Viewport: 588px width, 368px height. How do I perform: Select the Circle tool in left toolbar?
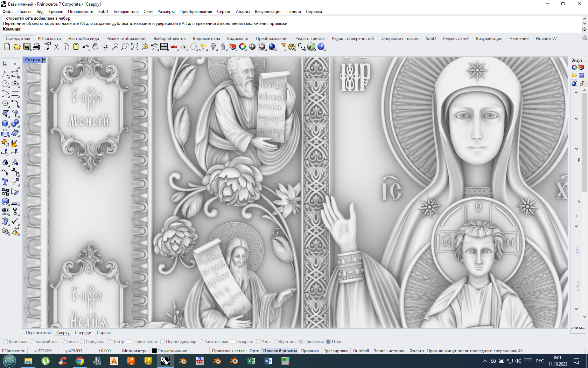(x=5, y=84)
